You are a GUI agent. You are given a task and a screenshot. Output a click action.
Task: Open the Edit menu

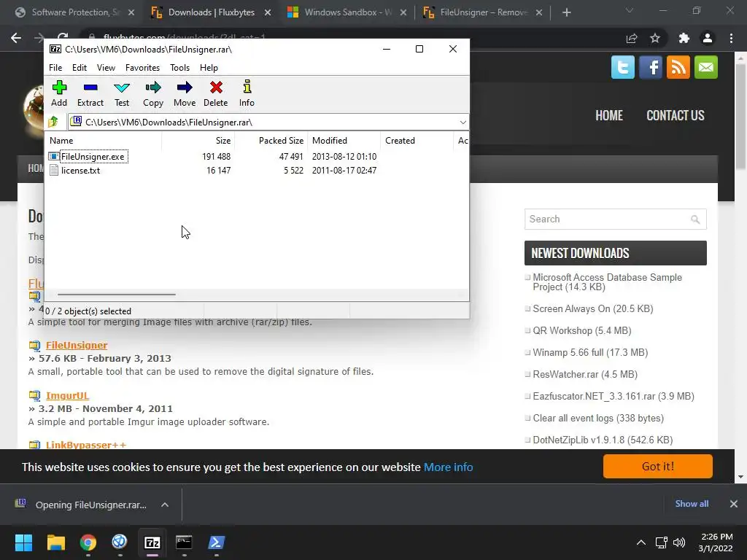79,68
